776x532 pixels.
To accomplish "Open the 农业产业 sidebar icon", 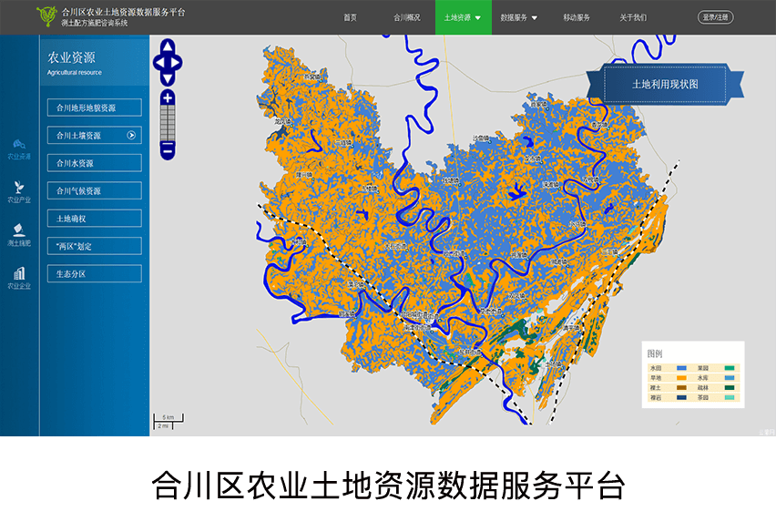I will tap(19, 188).
